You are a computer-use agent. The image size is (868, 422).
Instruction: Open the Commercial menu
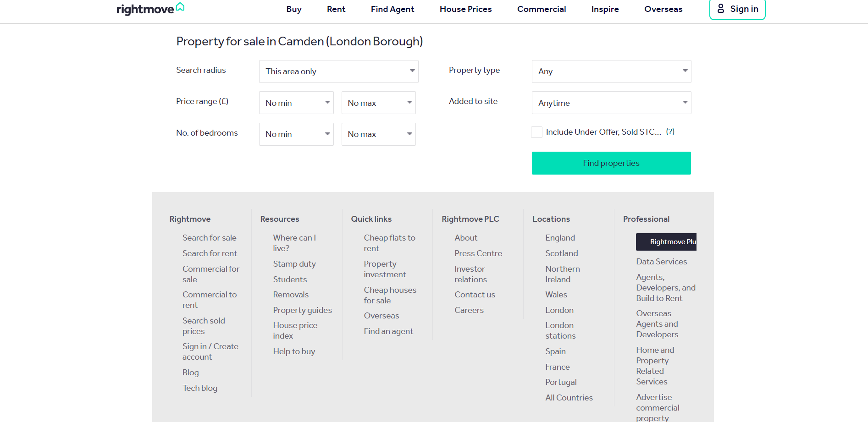click(x=542, y=9)
